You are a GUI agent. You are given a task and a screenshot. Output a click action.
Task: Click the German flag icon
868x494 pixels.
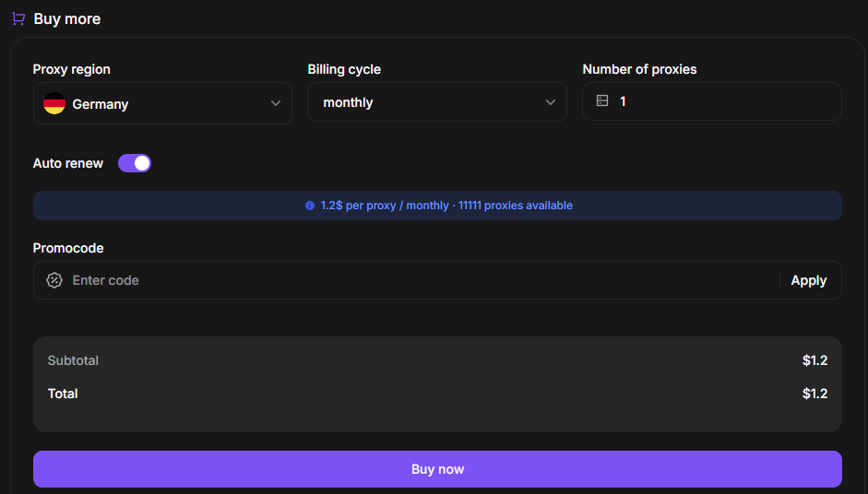tap(54, 103)
